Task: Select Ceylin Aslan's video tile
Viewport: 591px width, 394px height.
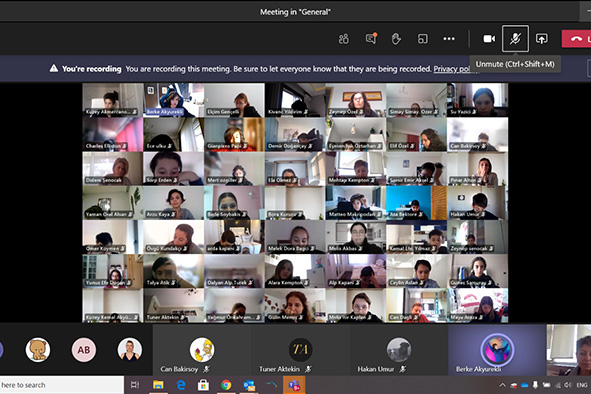Action: tap(416, 271)
